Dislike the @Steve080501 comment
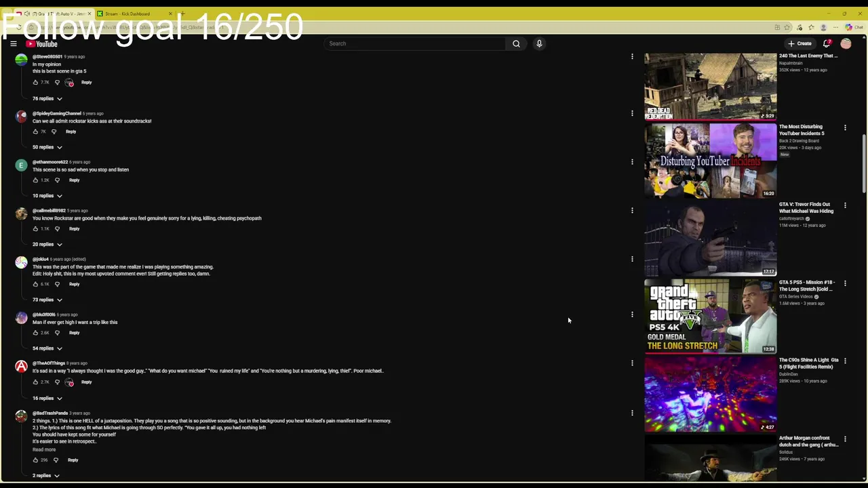The image size is (868, 488). [x=57, y=82]
